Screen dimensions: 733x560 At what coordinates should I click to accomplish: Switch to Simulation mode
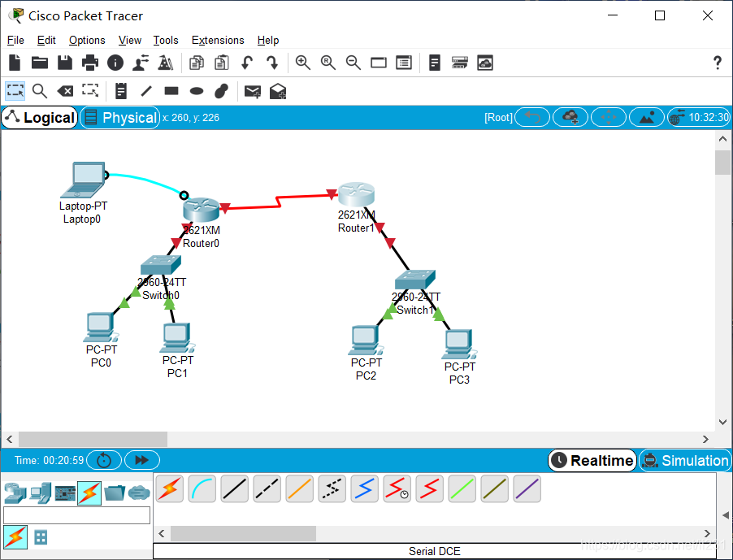pos(685,460)
